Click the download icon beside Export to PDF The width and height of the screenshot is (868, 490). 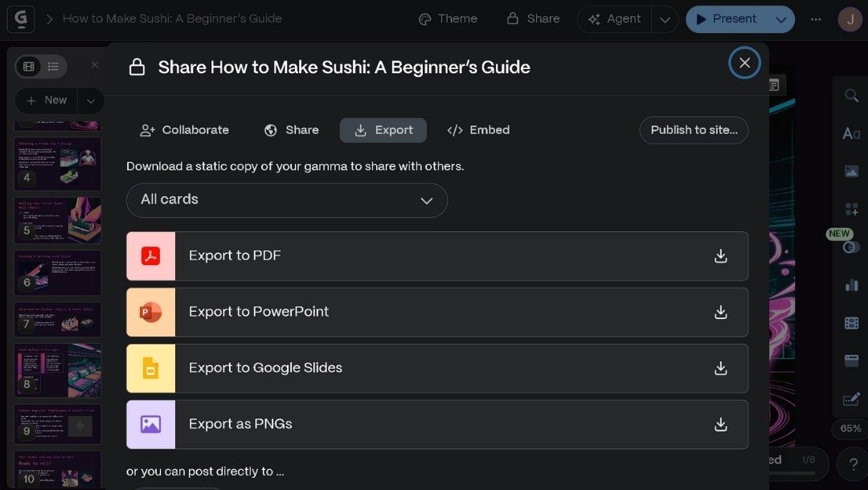coord(721,256)
